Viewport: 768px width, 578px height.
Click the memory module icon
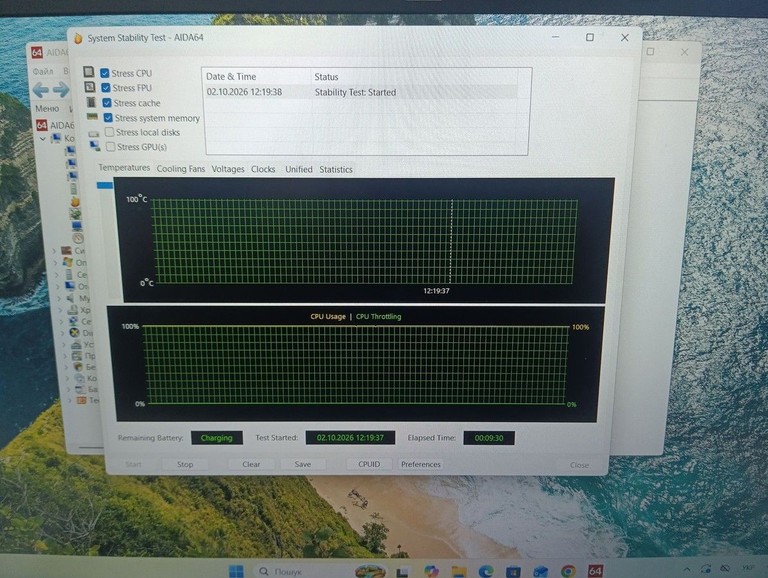point(93,117)
